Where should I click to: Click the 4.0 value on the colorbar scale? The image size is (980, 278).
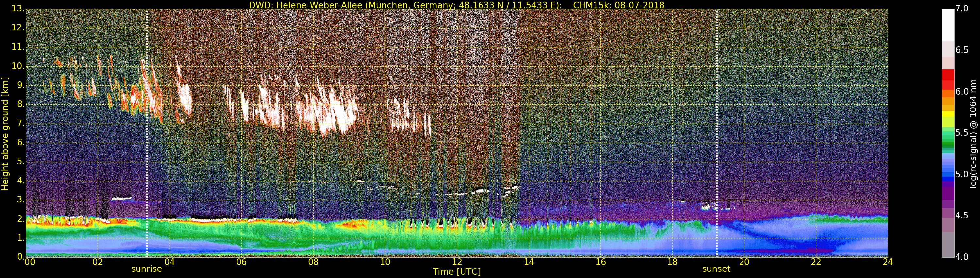click(x=962, y=257)
